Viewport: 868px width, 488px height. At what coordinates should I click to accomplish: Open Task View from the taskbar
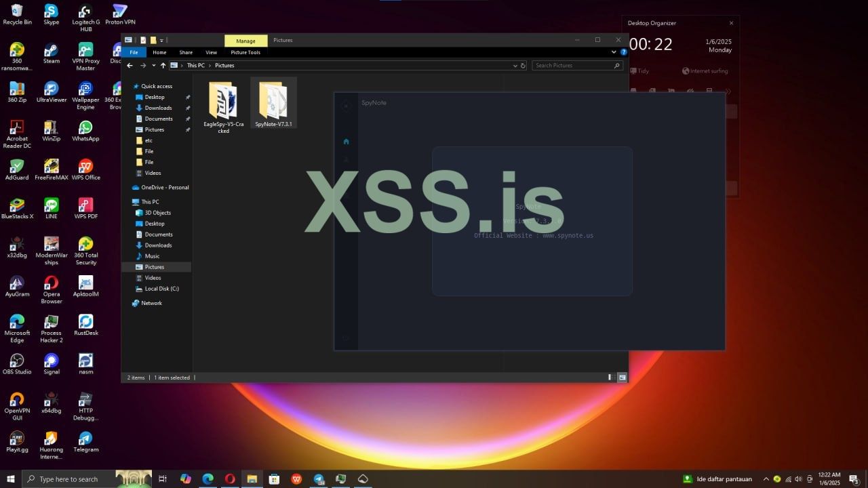[163, 479]
